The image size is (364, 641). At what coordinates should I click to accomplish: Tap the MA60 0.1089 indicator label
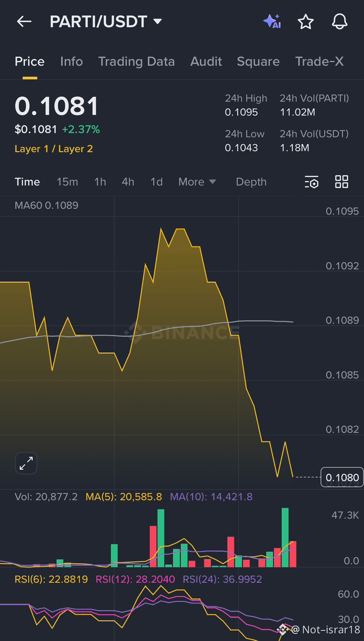tap(46, 205)
